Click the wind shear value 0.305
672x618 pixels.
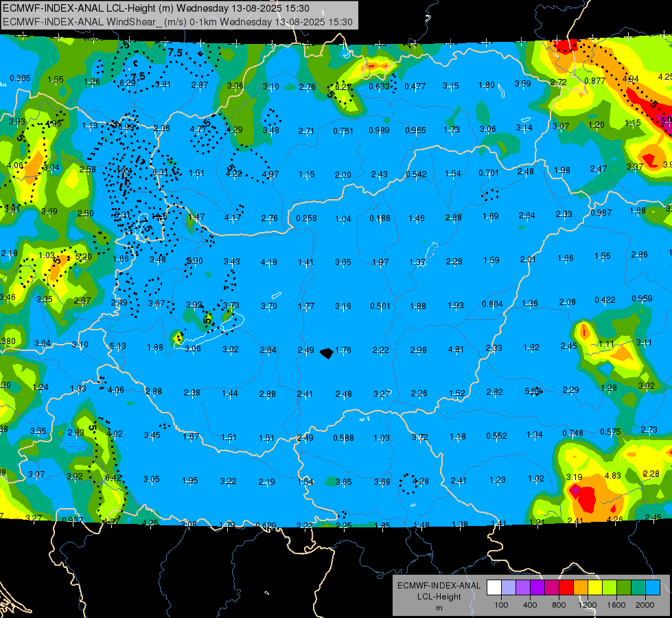click(20, 78)
